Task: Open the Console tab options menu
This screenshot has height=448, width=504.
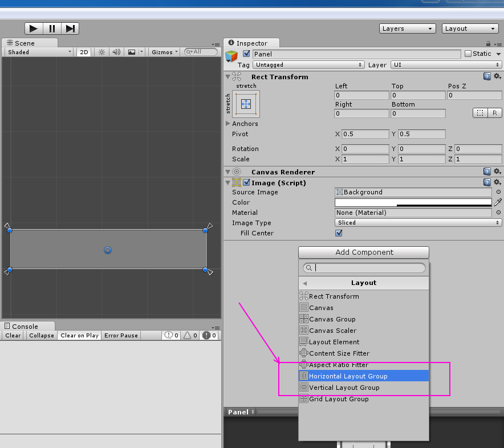Action: [x=216, y=328]
